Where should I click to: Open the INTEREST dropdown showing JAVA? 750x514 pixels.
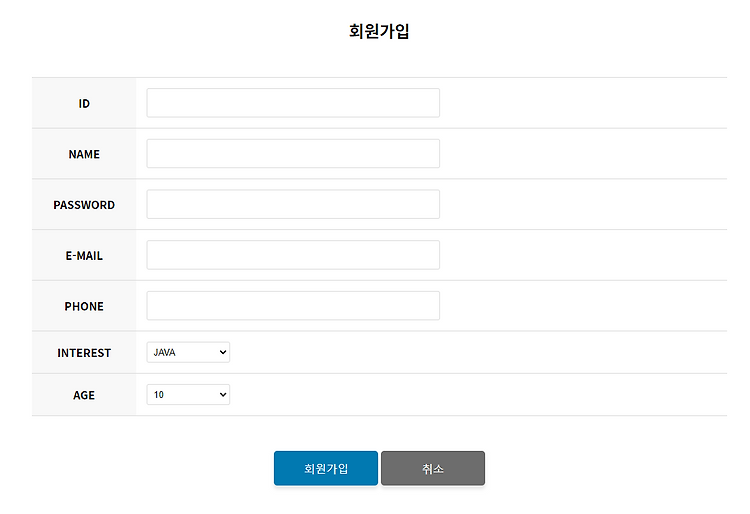(188, 352)
